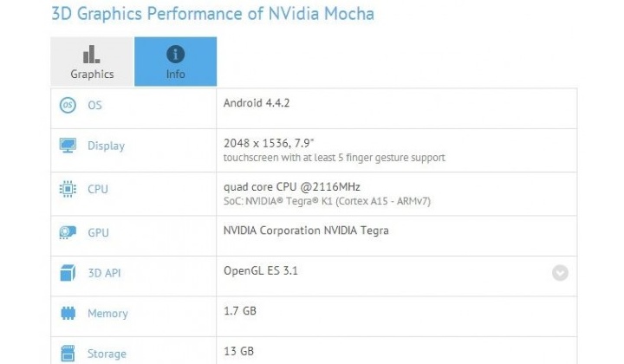624x364 pixels.
Task: Click the CPU chip icon
Action: (68, 188)
